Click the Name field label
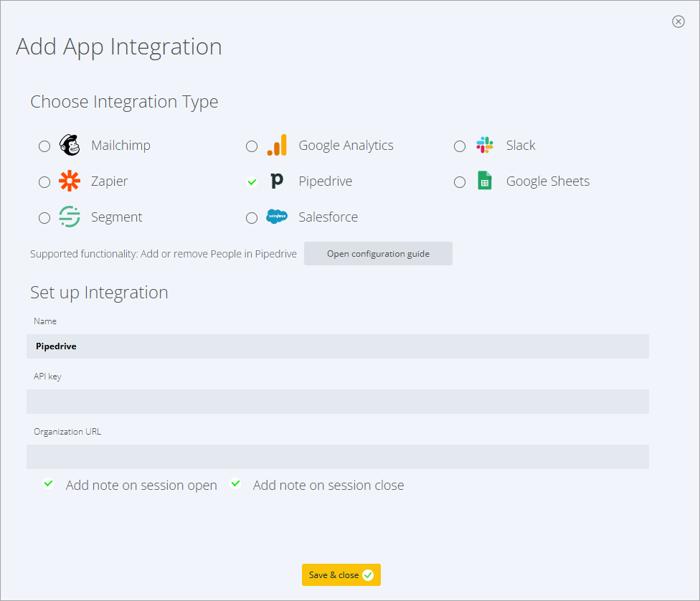 45,321
